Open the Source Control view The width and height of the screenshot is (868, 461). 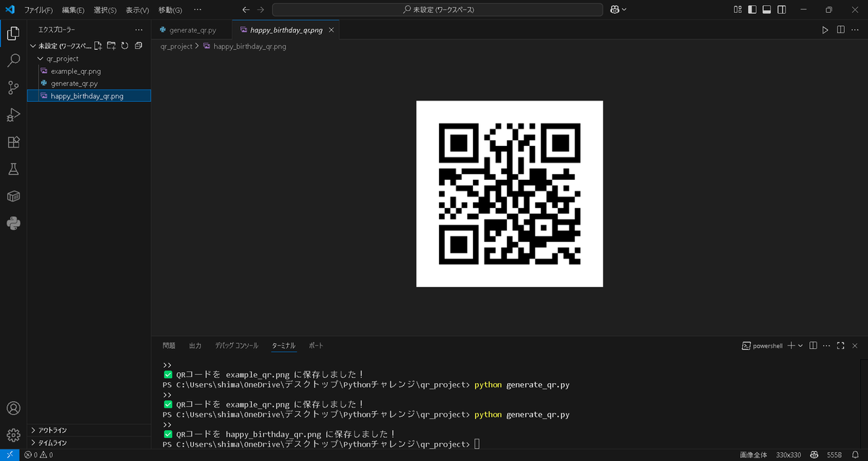click(x=13, y=87)
